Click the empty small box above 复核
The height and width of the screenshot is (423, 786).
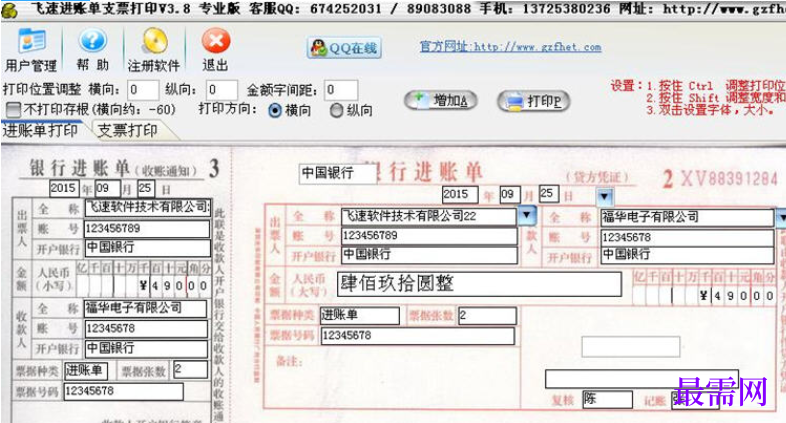click(x=631, y=347)
